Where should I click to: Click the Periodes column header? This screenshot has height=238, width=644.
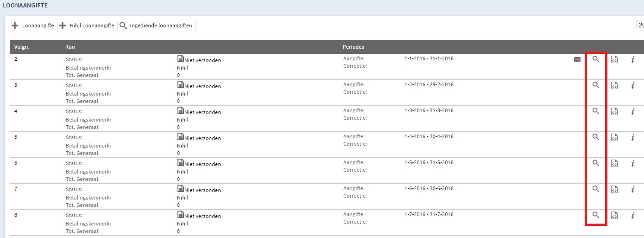[x=353, y=47]
